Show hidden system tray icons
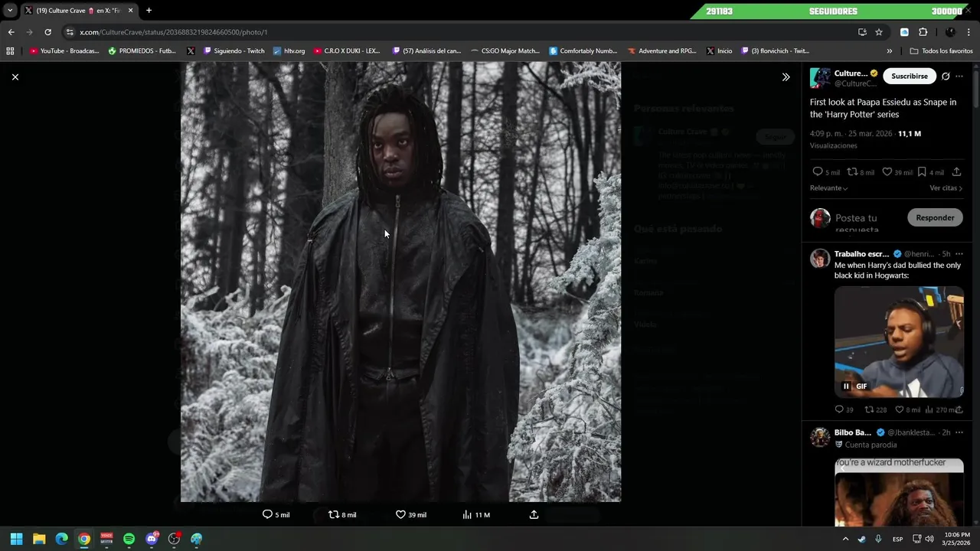This screenshot has width=980, height=551. 845,539
